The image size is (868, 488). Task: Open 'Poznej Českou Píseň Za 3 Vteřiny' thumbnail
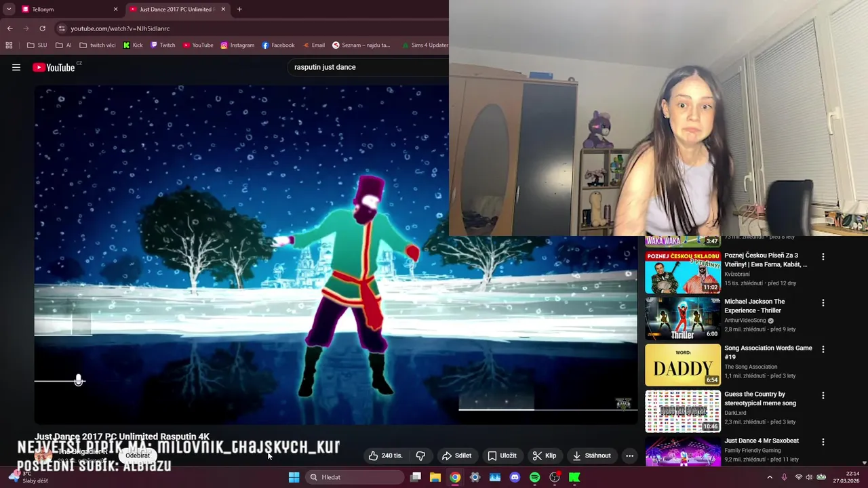[682, 272]
